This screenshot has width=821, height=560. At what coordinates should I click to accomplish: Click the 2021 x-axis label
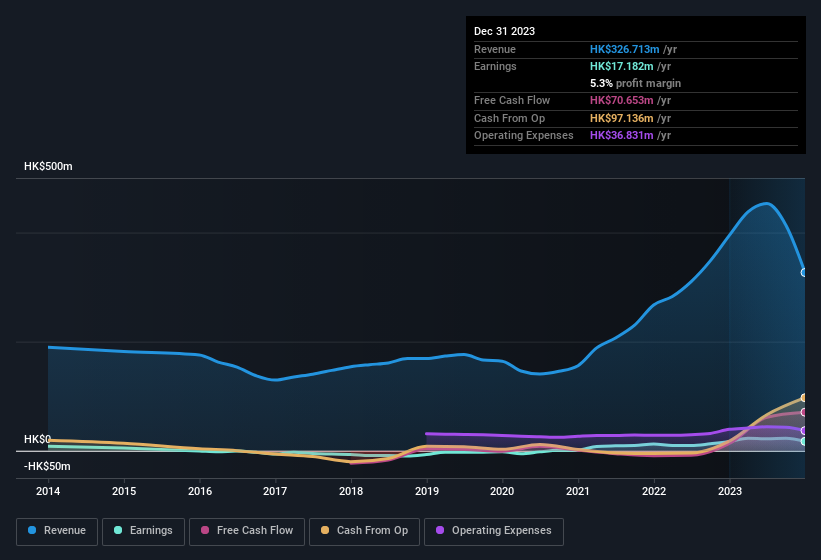point(578,491)
